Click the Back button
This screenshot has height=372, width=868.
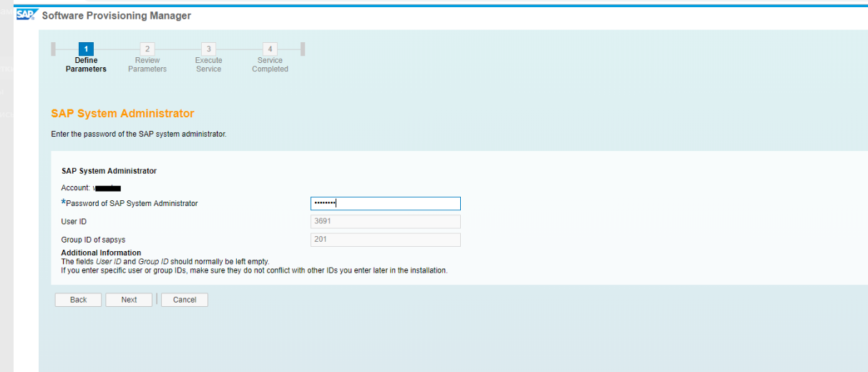(x=78, y=300)
